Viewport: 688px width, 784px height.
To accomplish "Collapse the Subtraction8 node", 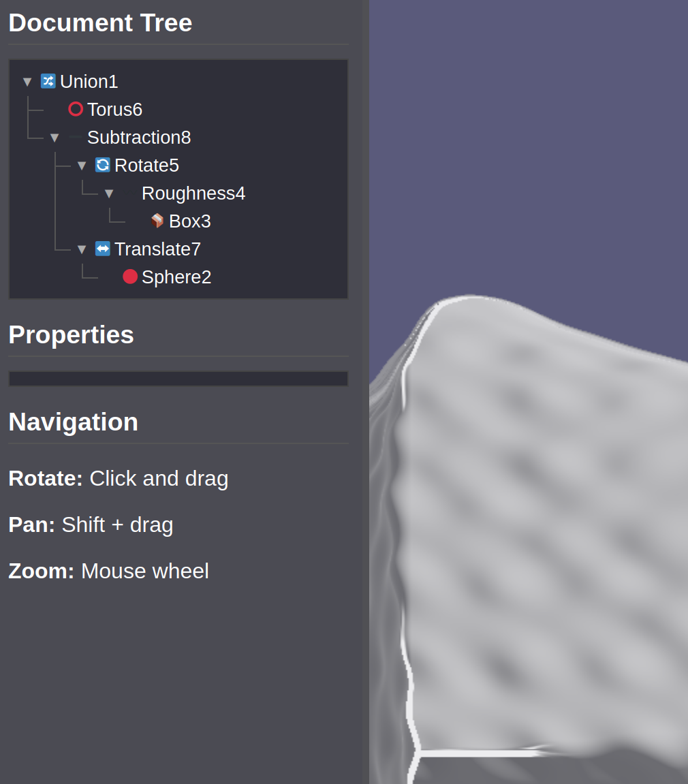I will click(x=54, y=138).
